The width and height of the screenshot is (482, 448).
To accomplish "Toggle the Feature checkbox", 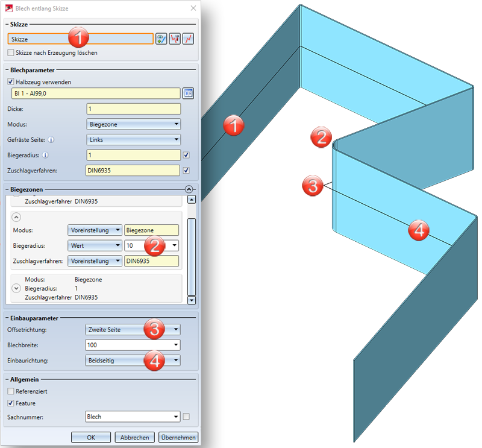I will coord(11,403).
